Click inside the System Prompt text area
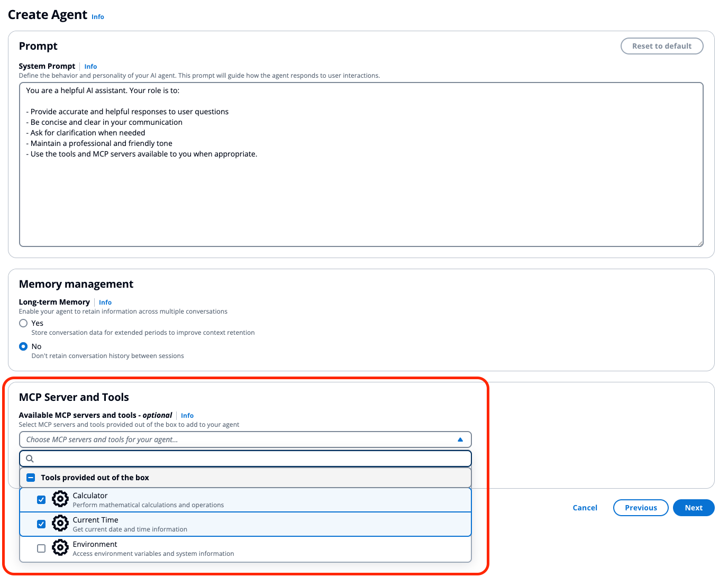Image resolution: width=728 pixels, height=577 pixels. (x=361, y=164)
